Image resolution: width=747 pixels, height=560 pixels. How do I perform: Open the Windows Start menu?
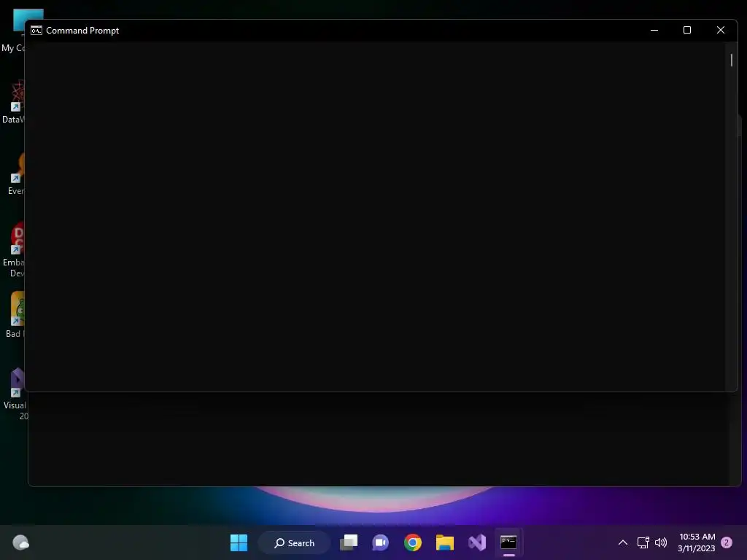[239, 542]
